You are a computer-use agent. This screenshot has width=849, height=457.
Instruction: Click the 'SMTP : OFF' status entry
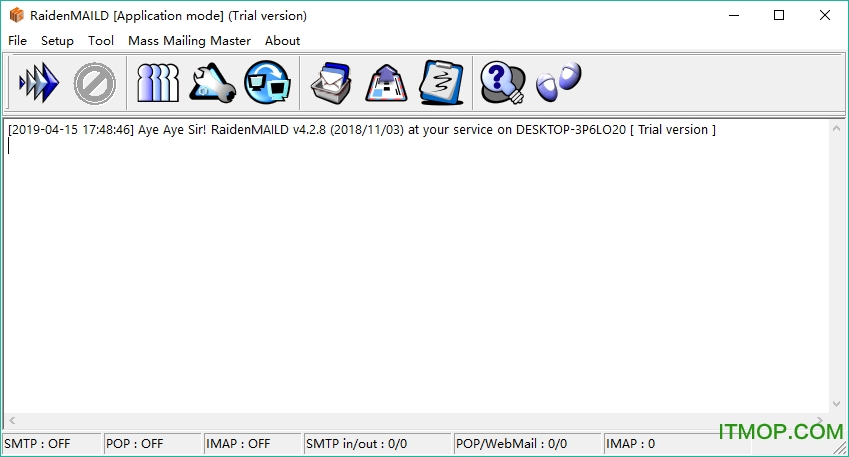coord(52,444)
